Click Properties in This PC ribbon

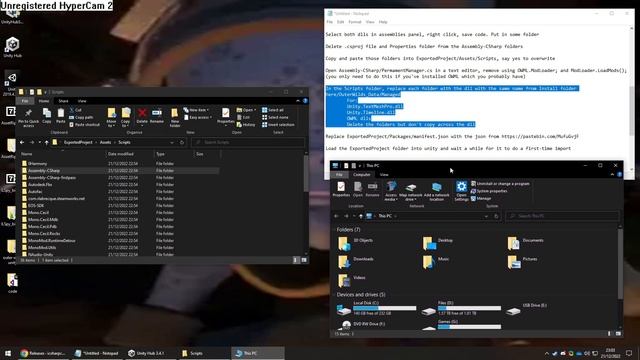(x=341, y=189)
